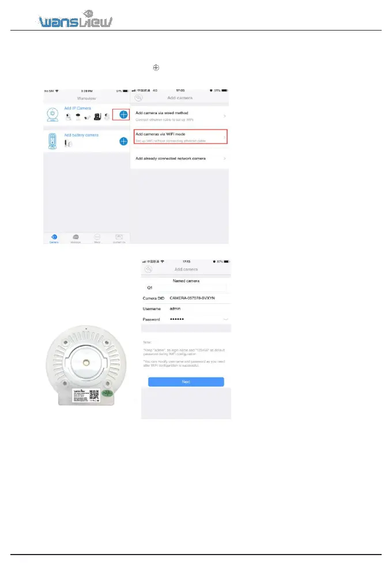Screen dimensions: 392x573
Task: Toggle password visibility eye icon
Action: [226, 319]
